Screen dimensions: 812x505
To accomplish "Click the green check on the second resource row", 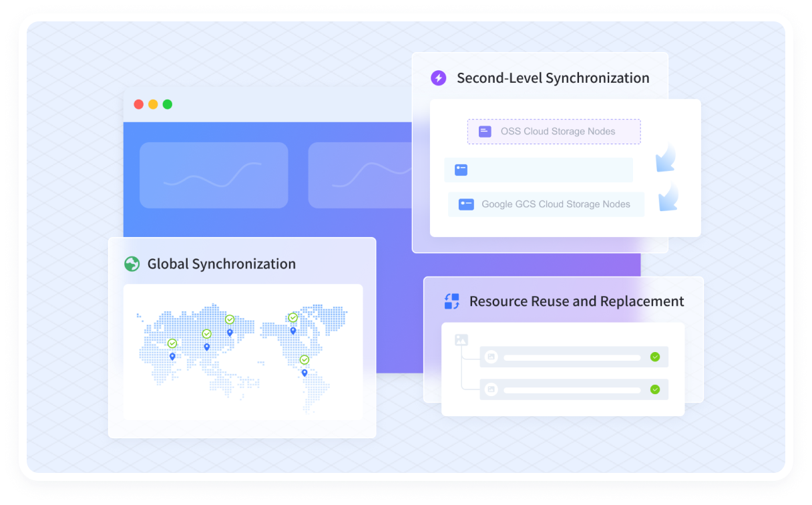I will coord(655,389).
